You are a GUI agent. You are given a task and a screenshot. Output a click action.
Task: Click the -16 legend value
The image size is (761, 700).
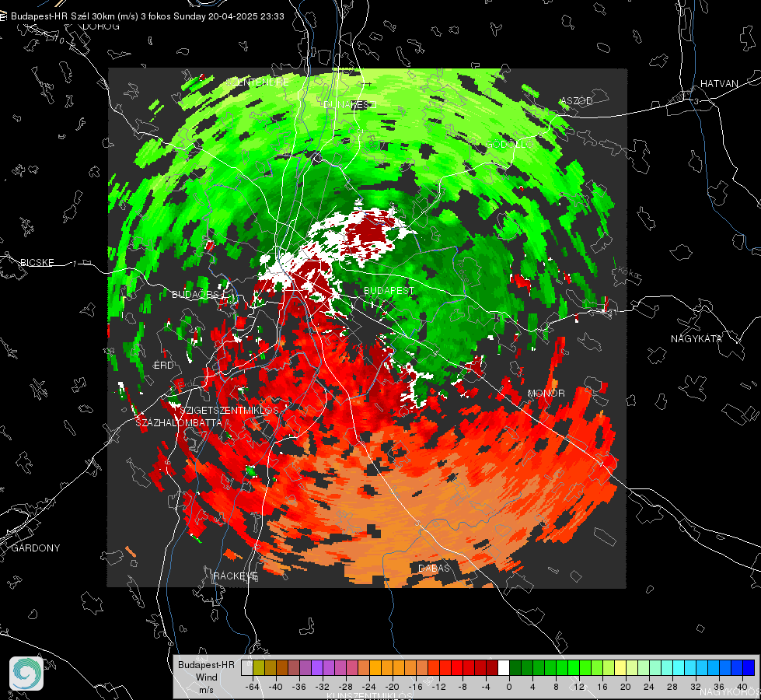point(415,687)
